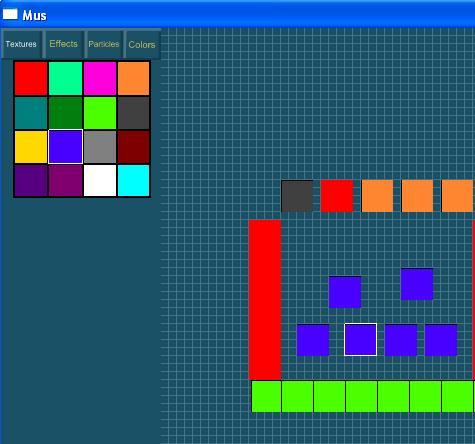The width and height of the screenshot is (475, 444).
Task: Select the dark red maroon palette swatch
Action: (134, 147)
